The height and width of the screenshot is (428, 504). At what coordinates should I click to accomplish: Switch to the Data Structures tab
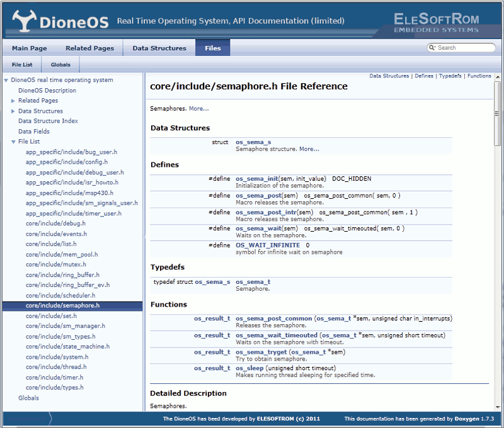[x=159, y=48]
